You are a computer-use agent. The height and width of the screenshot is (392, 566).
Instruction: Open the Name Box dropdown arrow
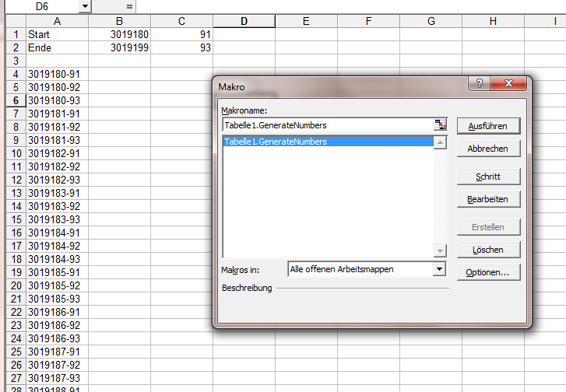point(84,6)
